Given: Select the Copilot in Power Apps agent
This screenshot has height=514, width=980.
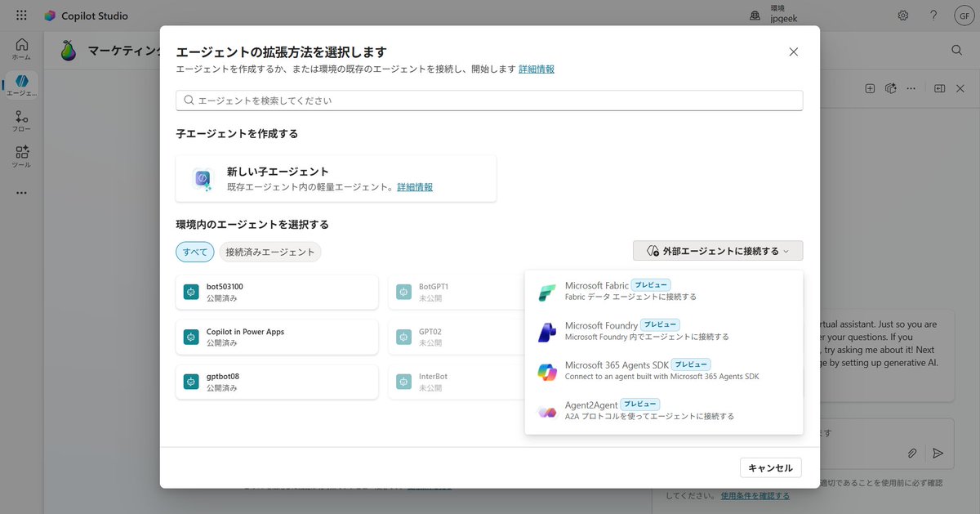Looking at the screenshot, I should pos(277,337).
